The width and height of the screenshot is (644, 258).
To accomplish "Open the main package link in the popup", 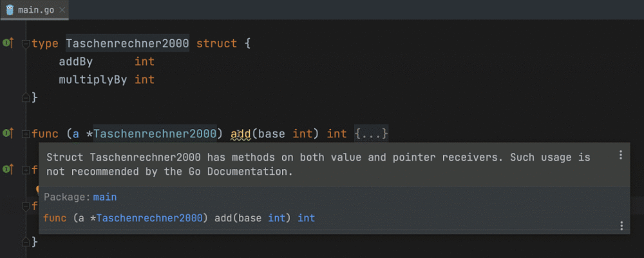I will [x=105, y=197].
